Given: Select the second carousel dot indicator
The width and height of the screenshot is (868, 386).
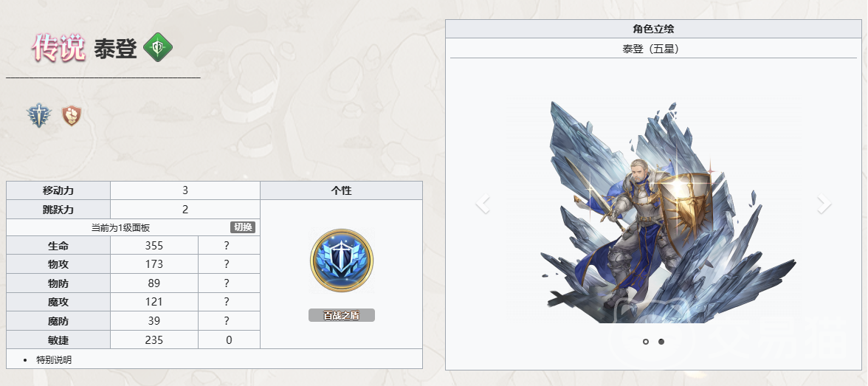Looking at the screenshot, I should [661, 342].
